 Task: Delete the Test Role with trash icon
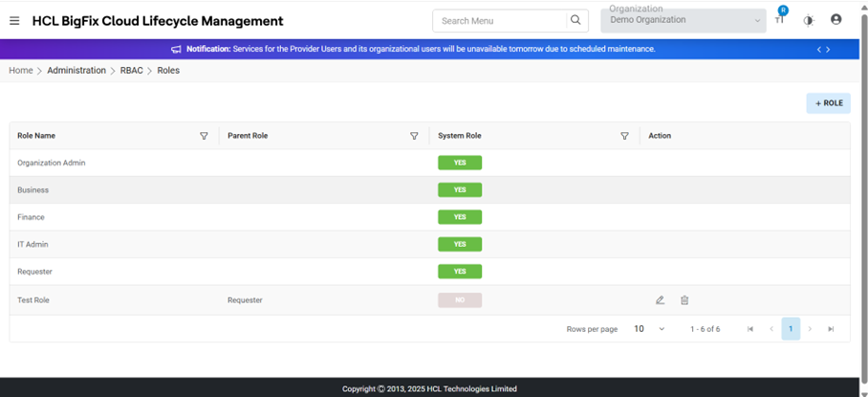(x=684, y=300)
